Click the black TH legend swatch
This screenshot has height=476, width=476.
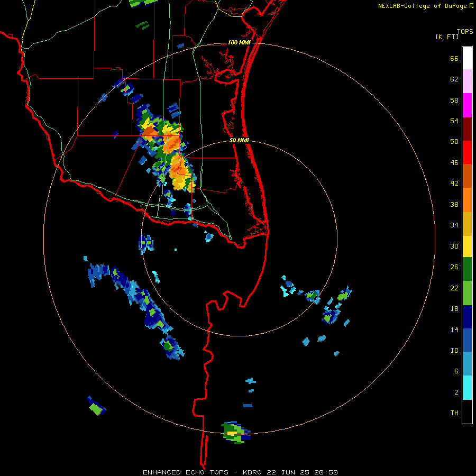point(467,411)
